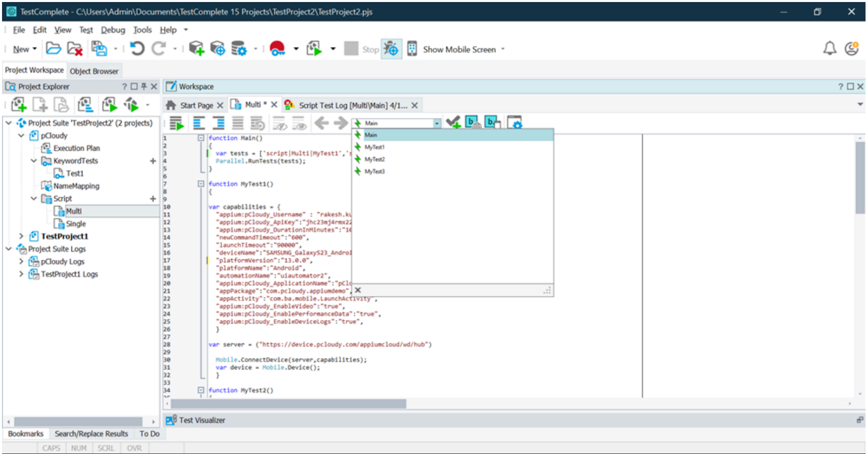Collapse the KeywordTests folder
The height and width of the screenshot is (454, 868).
[34, 161]
